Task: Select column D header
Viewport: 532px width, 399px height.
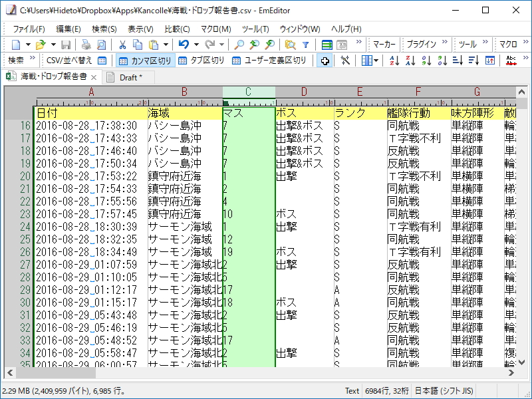Action: point(304,92)
